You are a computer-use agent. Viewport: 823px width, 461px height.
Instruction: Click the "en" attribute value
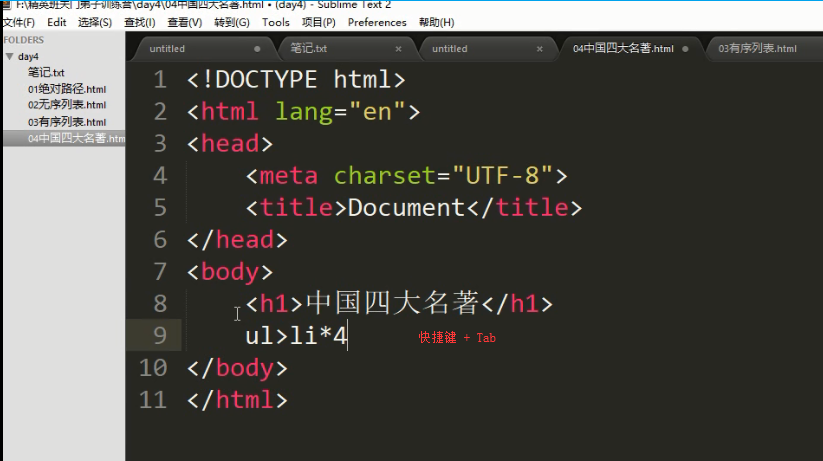pos(377,112)
